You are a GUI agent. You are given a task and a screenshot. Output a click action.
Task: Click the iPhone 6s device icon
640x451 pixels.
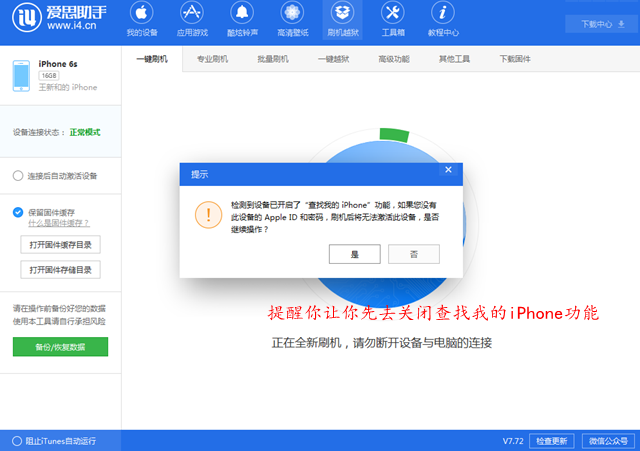coord(21,75)
